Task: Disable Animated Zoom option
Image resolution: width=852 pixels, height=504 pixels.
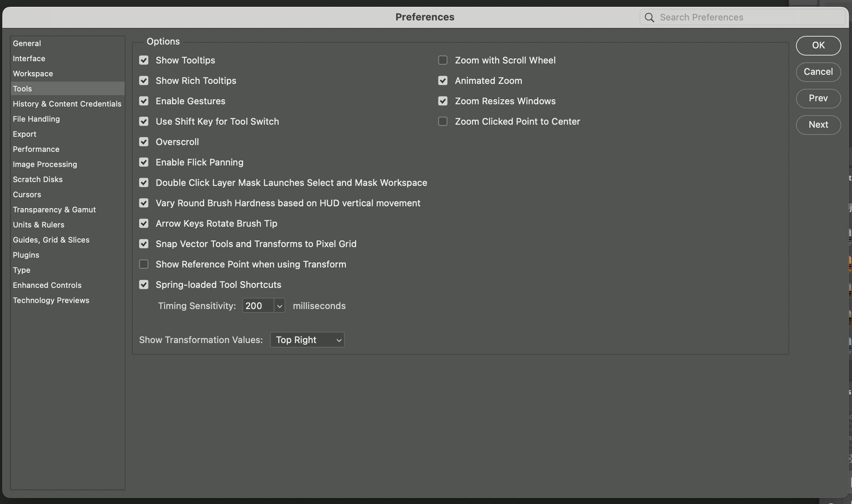Action: [443, 80]
